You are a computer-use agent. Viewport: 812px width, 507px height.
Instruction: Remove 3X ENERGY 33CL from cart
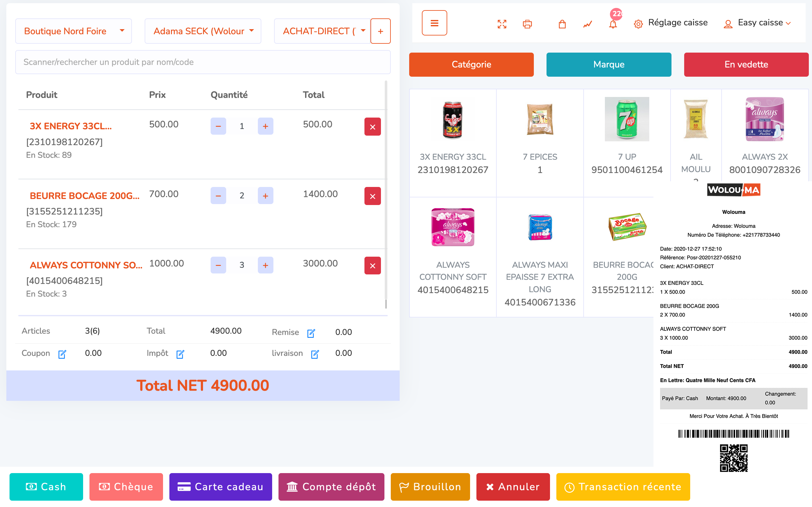(x=372, y=127)
